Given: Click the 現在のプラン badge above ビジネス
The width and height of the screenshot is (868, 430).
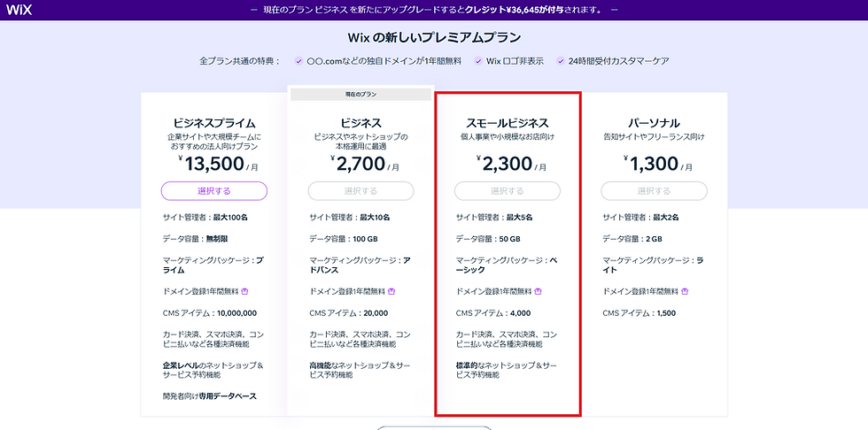Looking at the screenshot, I should (361, 95).
